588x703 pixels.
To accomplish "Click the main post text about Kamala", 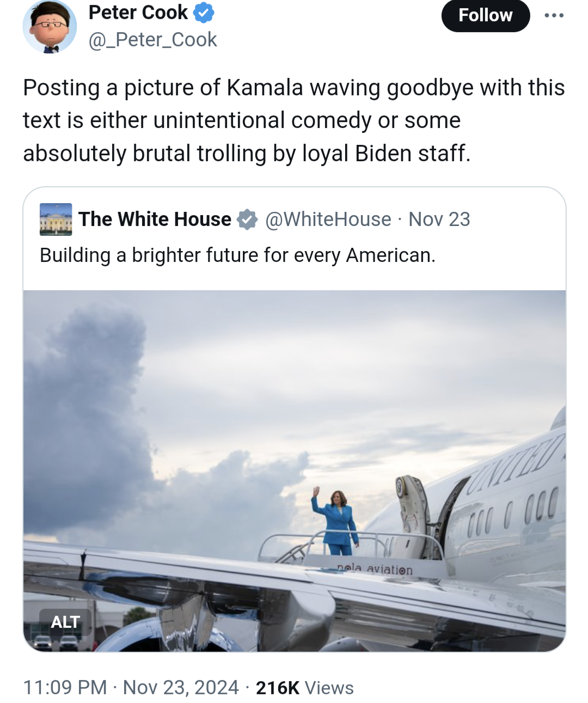I will point(293,120).
